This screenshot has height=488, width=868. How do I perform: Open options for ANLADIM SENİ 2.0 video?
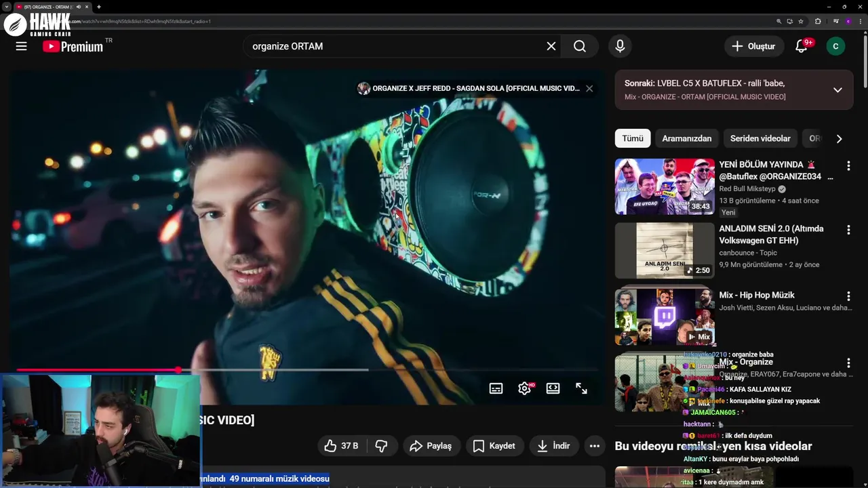pos(848,230)
